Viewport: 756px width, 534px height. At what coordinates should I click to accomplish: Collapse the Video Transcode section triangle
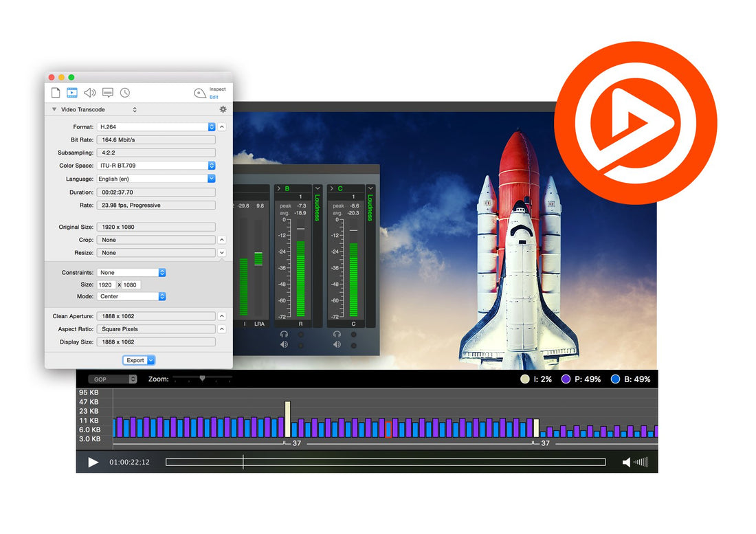(54, 110)
